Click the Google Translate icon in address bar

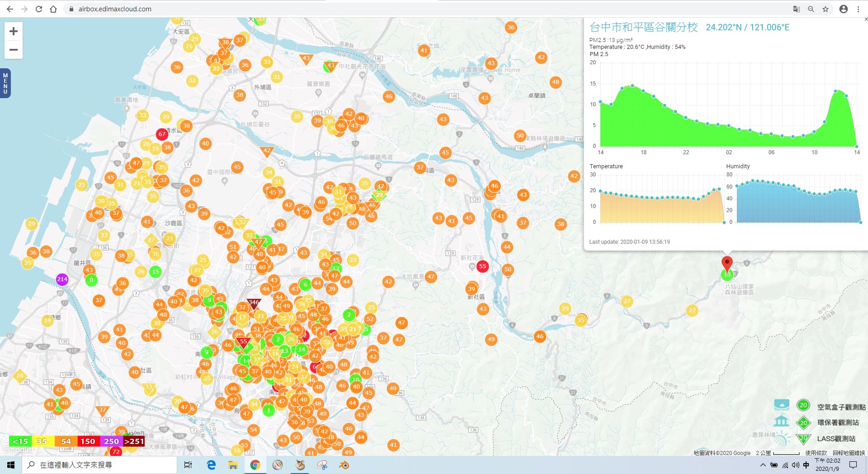coord(797,9)
